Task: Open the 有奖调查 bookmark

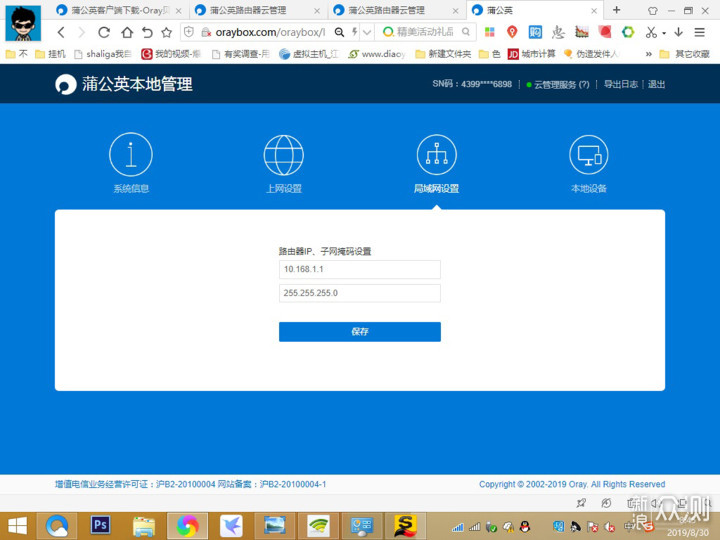Action: pyautogui.click(x=241, y=54)
